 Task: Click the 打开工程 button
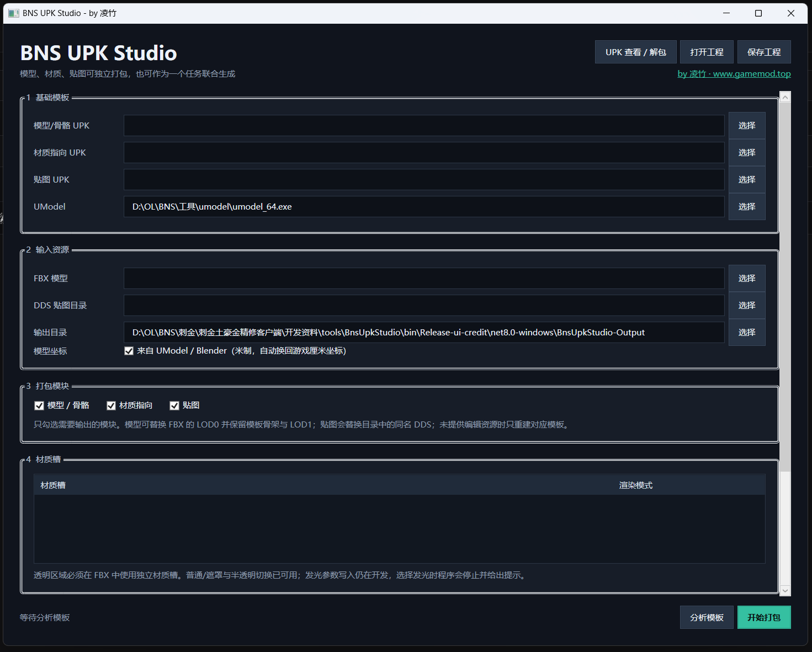[x=707, y=52]
